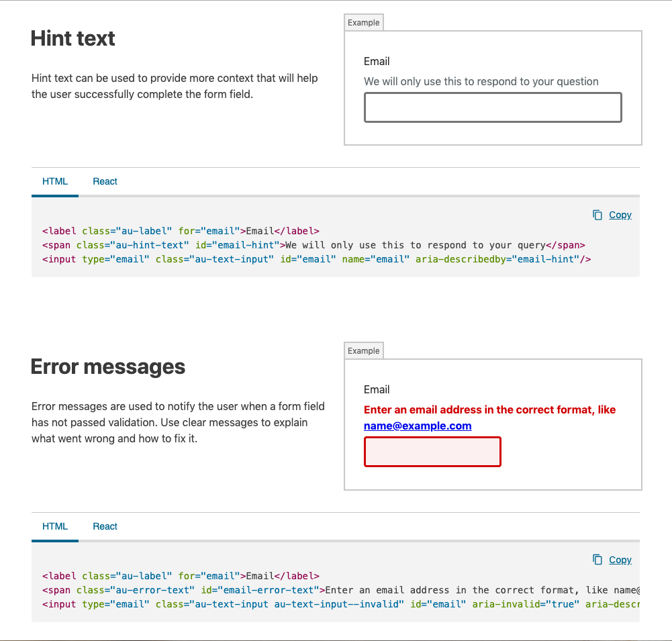Select the HTML tab under Hint text
Image resolution: width=672 pixels, height=641 pixels.
[55, 181]
